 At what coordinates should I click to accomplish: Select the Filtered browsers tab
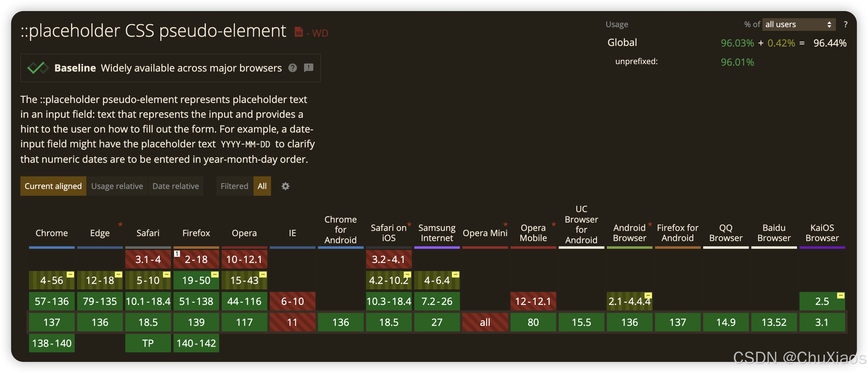(234, 186)
